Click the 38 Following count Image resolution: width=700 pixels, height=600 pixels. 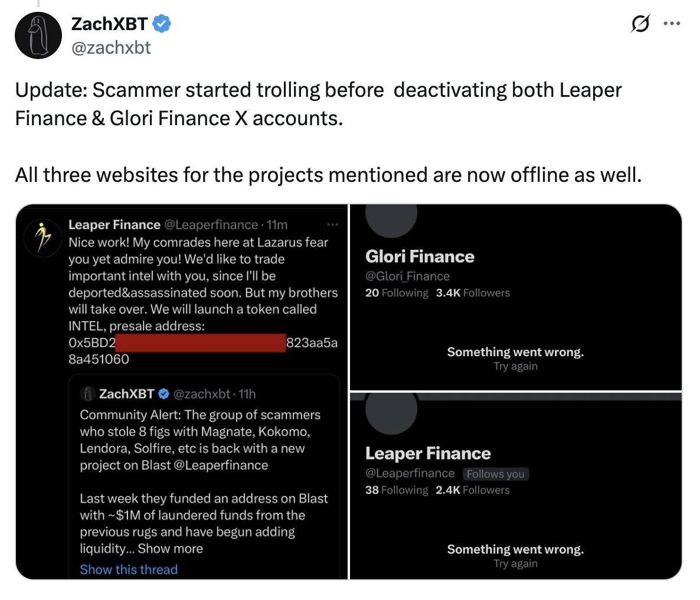(x=396, y=490)
